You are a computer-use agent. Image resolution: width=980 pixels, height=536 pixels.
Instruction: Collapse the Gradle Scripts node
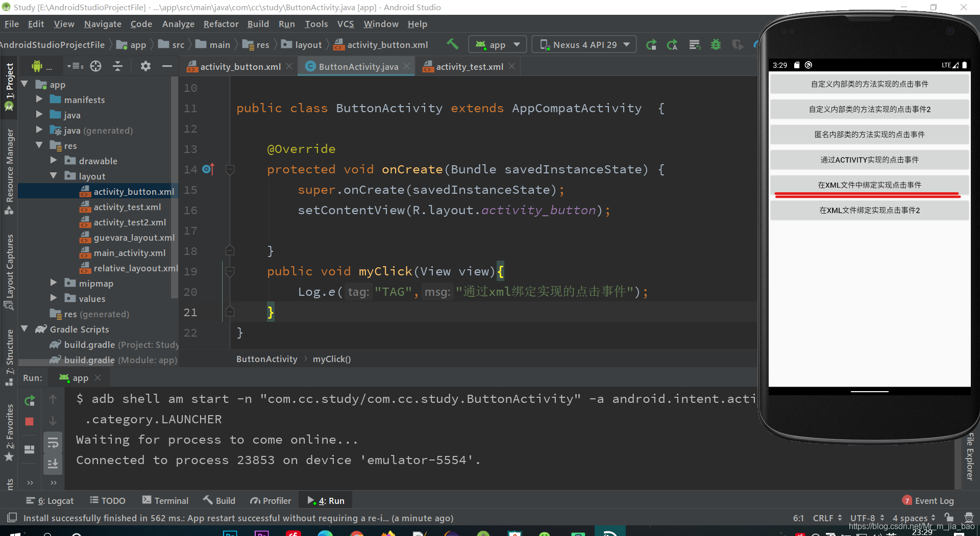pos(24,328)
